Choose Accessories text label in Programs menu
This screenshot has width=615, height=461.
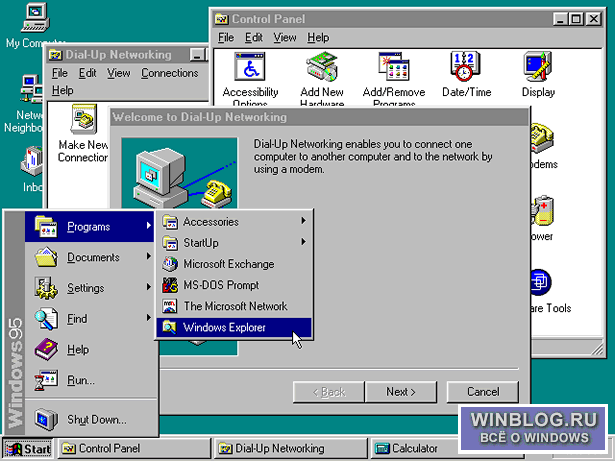(x=211, y=222)
